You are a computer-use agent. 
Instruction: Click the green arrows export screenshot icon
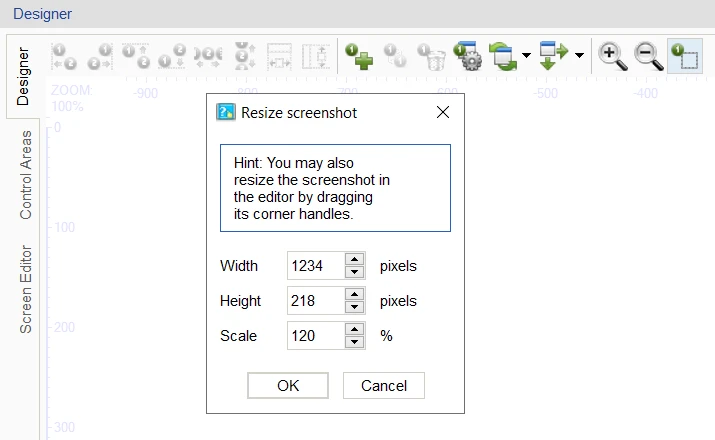554,56
